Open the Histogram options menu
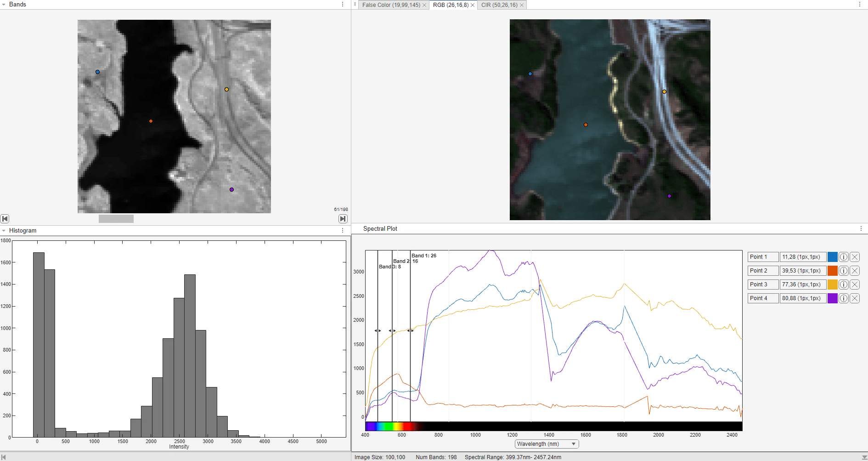 342,230
